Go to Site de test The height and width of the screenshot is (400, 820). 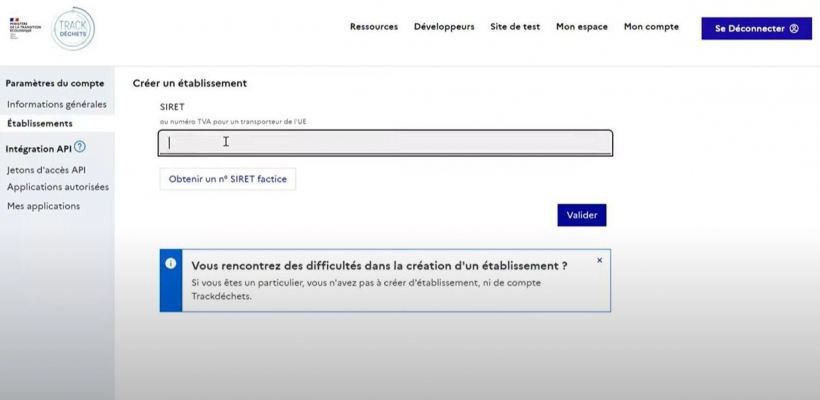(515, 27)
